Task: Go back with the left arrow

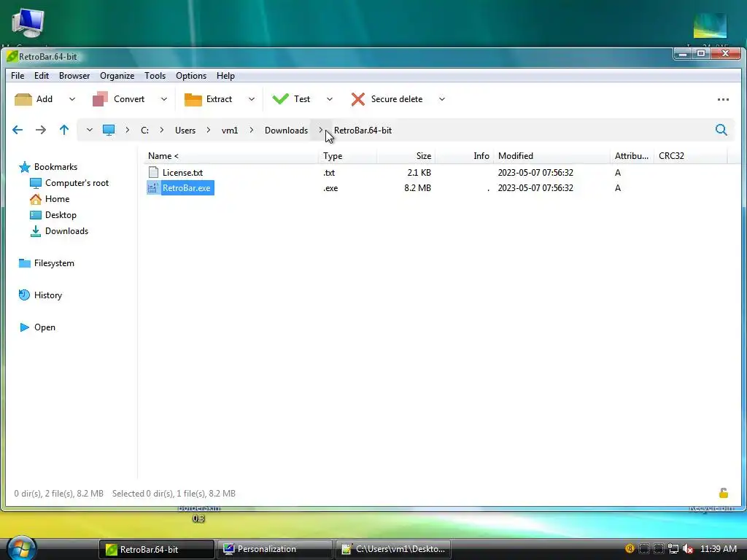Action: (x=18, y=130)
